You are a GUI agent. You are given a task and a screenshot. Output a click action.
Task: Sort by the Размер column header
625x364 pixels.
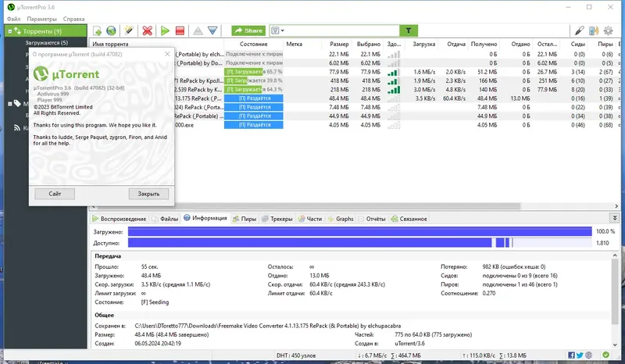tap(339, 44)
